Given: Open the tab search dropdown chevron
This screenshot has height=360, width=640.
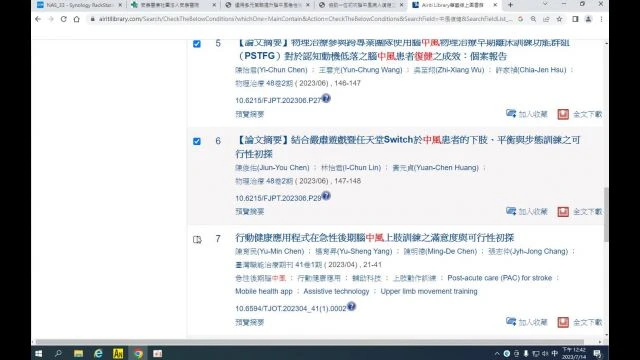Looking at the screenshot, I should click(545, 4).
